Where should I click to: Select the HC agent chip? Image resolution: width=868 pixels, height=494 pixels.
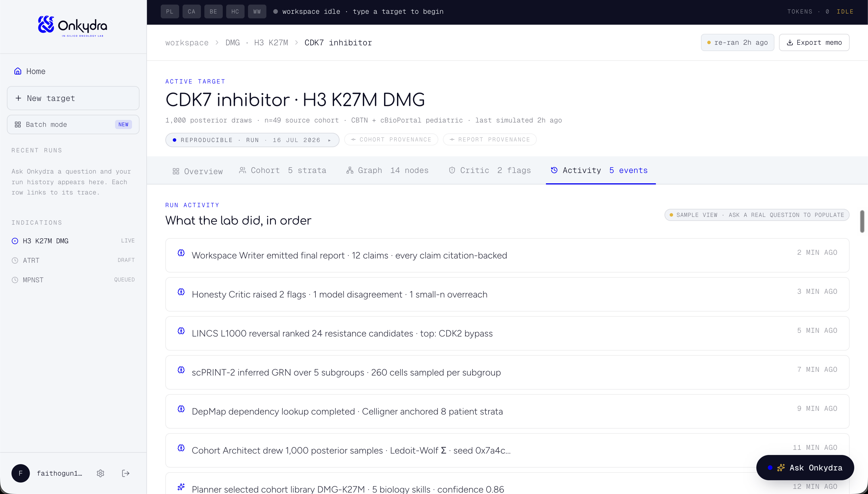tap(235, 11)
